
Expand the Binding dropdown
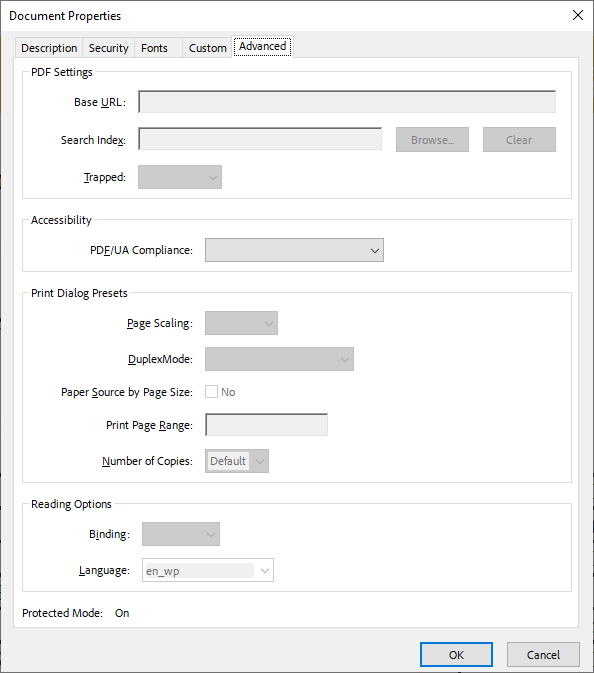coord(181,534)
